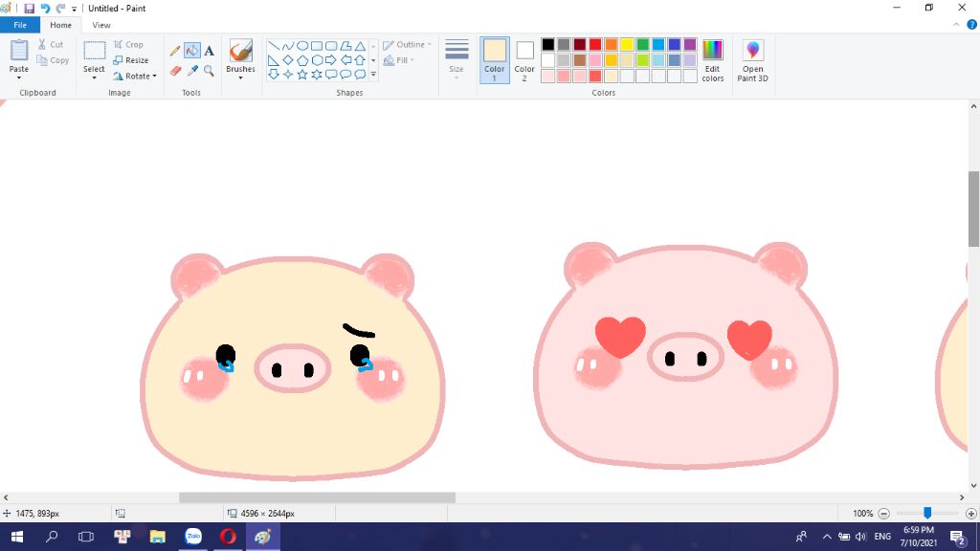This screenshot has width=980, height=551.
Task: Select the Eraser tool
Action: click(x=176, y=71)
